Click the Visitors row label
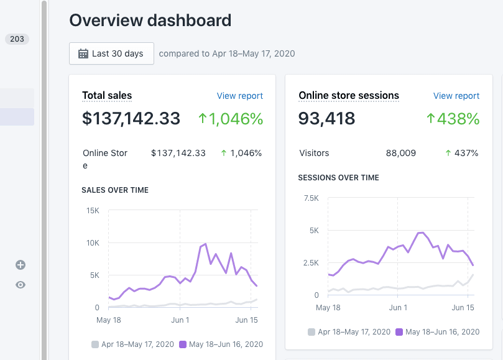This screenshot has width=503, height=360. coord(314,153)
